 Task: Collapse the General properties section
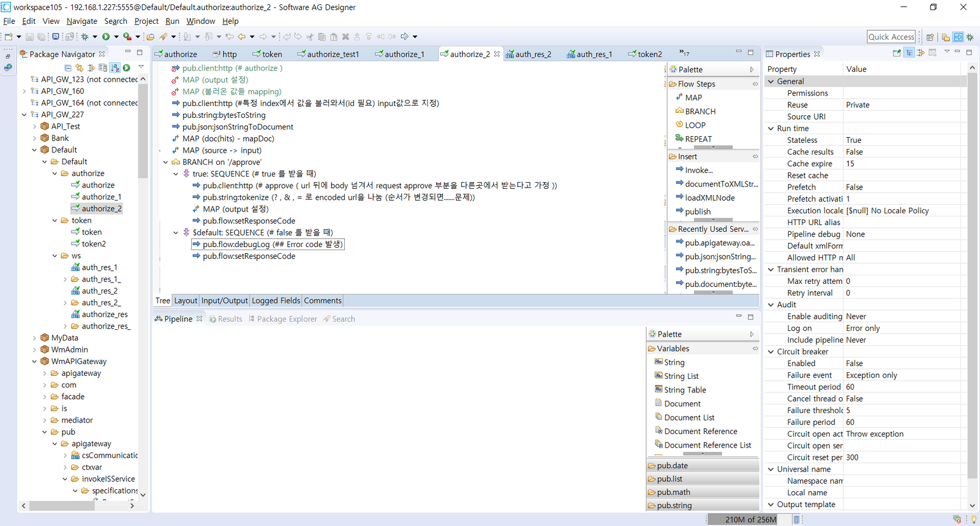point(771,82)
